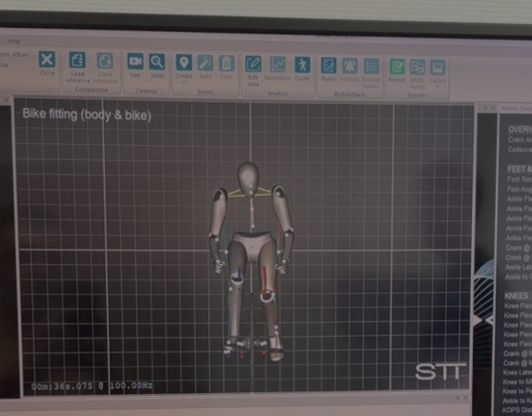Select the OVERVIEW section heading
Screen dimensions: 532x416
pos(520,129)
